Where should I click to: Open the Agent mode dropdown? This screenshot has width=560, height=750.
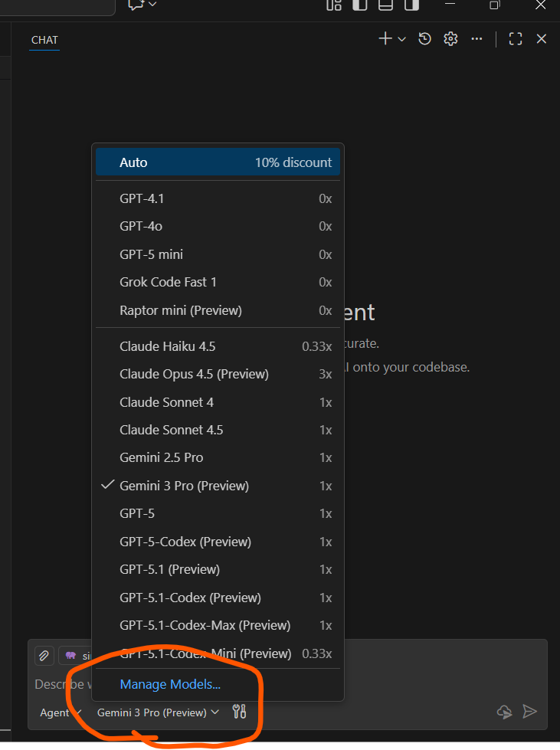60,712
